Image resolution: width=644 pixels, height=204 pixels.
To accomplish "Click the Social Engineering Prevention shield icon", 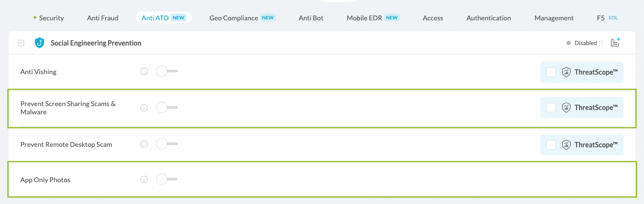I will [39, 43].
